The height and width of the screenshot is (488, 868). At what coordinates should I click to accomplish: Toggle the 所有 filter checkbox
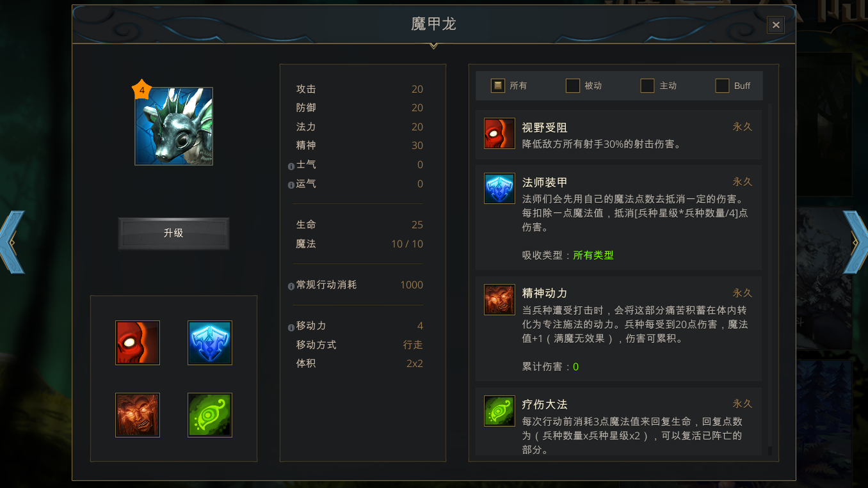tap(498, 86)
